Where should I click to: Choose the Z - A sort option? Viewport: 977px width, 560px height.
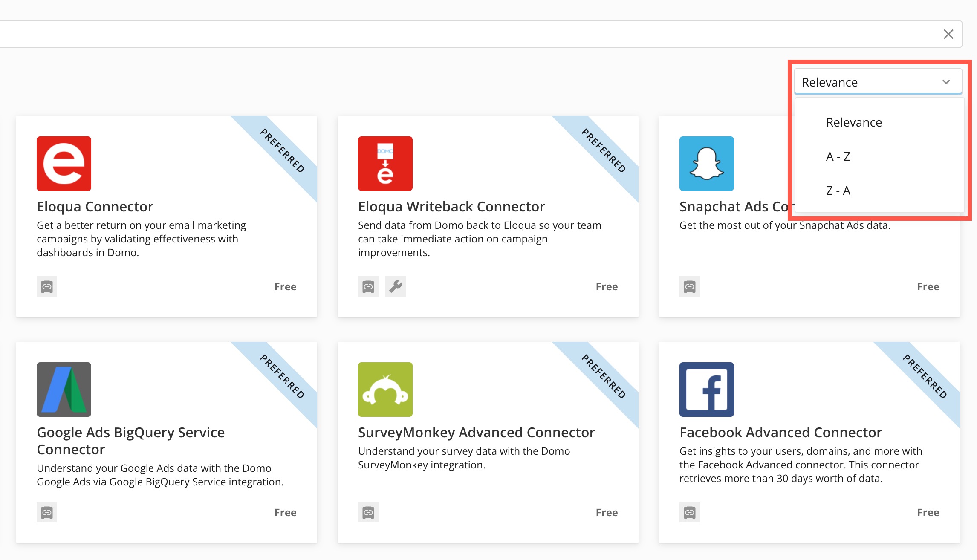pos(838,191)
